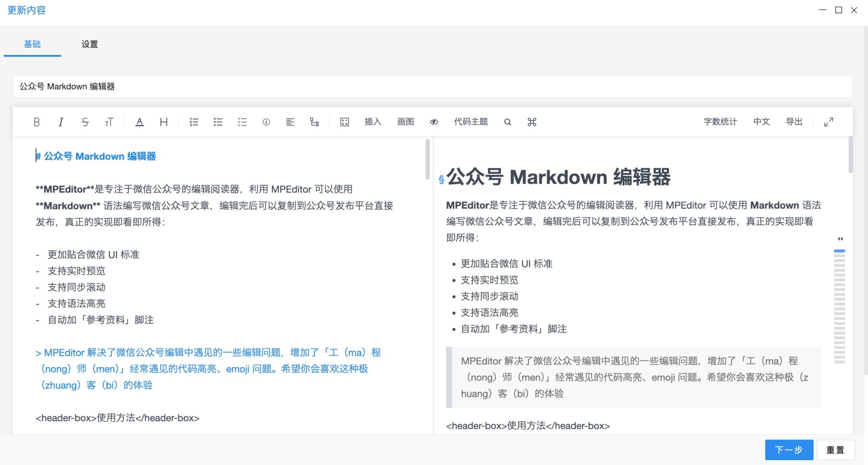Click the tree structure diagram icon
Image resolution: width=868 pixels, height=465 pixels.
point(314,122)
